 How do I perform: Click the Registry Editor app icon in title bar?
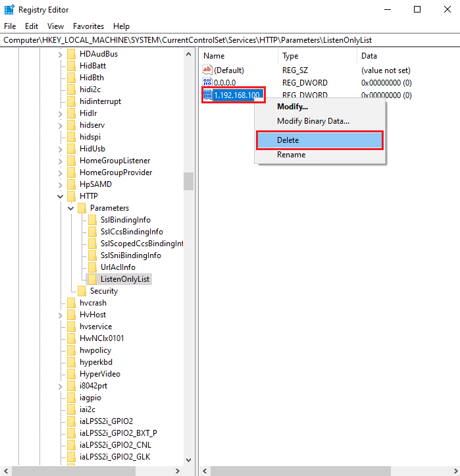coord(9,9)
